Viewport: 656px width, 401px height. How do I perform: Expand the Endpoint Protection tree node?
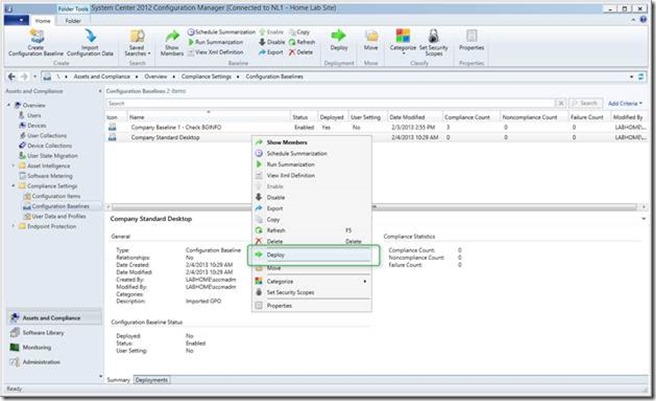(13, 226)
